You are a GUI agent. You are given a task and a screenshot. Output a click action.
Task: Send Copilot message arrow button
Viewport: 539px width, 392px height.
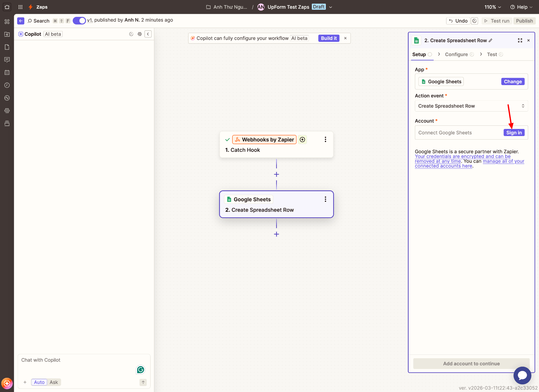(x=143, y=382)
